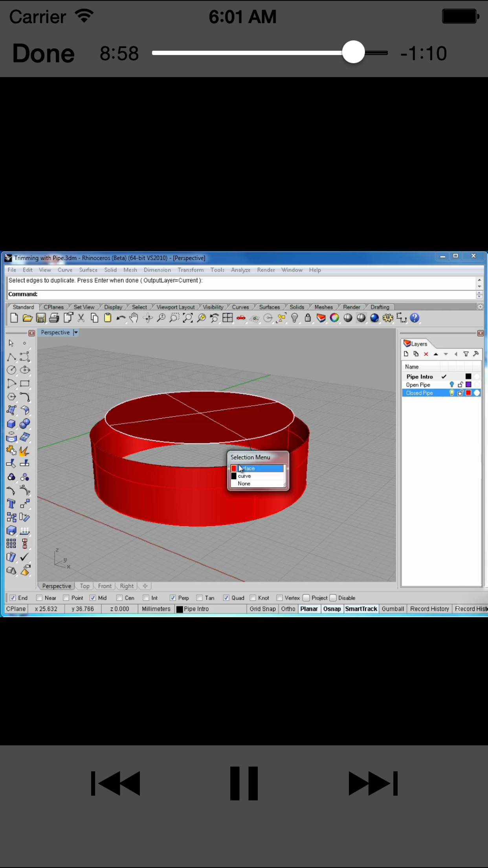
Task: Open the Surface menu
Action: pos(88,270)
